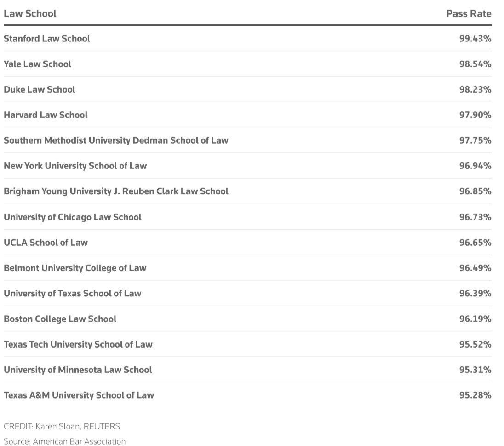Screen dimensions: 504x446
Task: Click the Karen Sloan, REUTERS credit line
Action: coord(62,426)
